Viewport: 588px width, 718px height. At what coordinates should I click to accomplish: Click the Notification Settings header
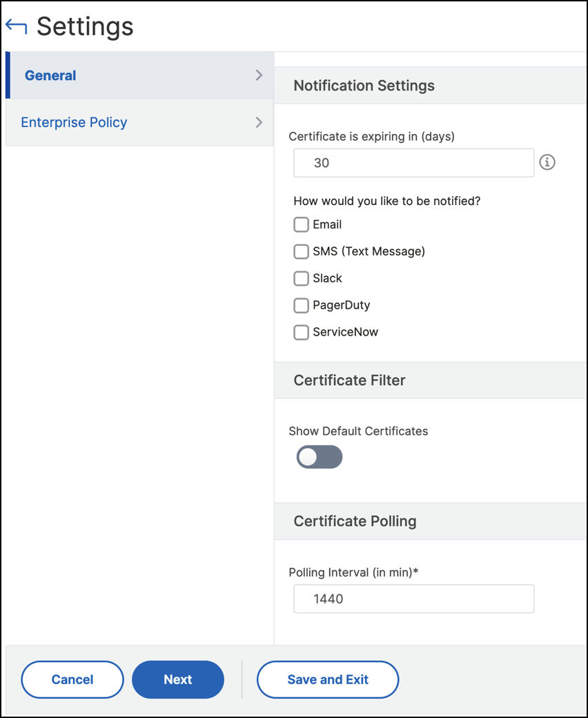point(364,86)
